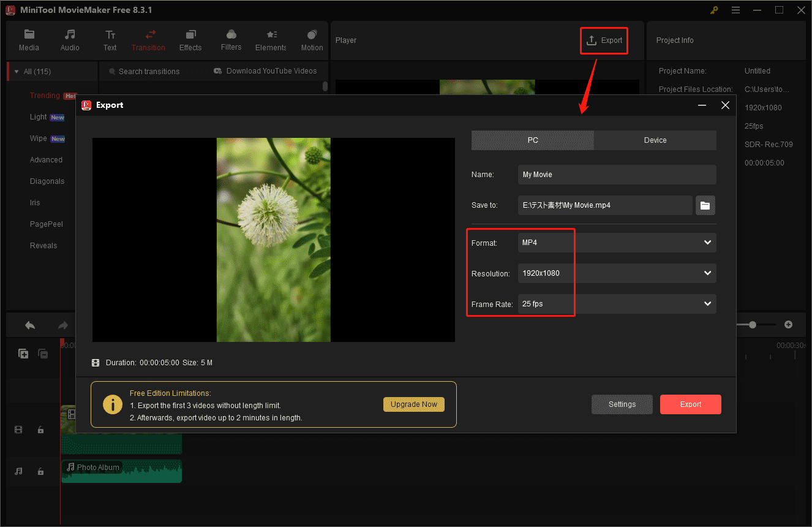Click the red Export button in dialog

[690, 404]
